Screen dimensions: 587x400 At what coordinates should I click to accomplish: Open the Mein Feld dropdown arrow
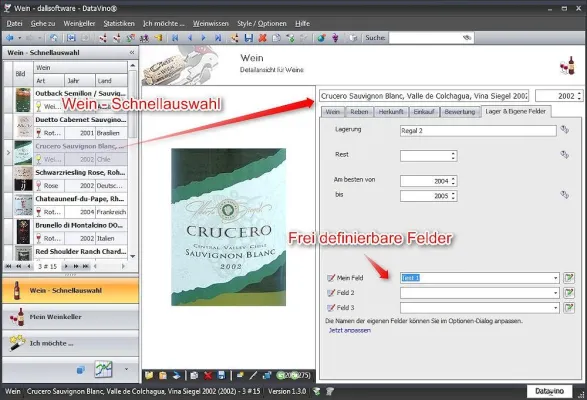(556, 278)
